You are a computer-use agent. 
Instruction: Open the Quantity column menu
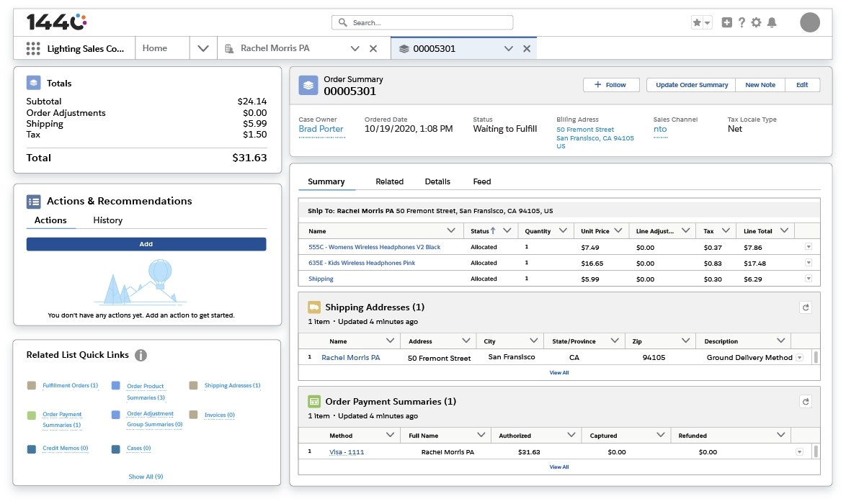[563, 230]
